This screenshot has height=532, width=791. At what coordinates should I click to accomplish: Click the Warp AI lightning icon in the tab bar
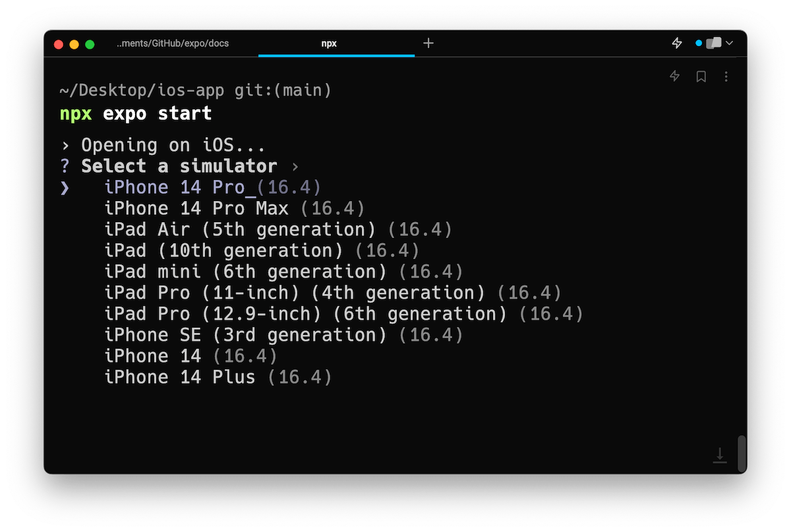pos(676,43)
